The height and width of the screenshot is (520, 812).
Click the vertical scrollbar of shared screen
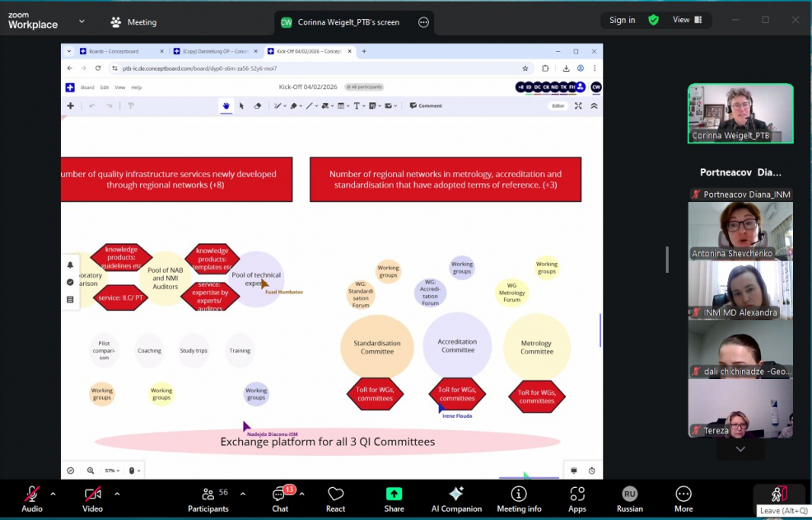click(600, 330)
